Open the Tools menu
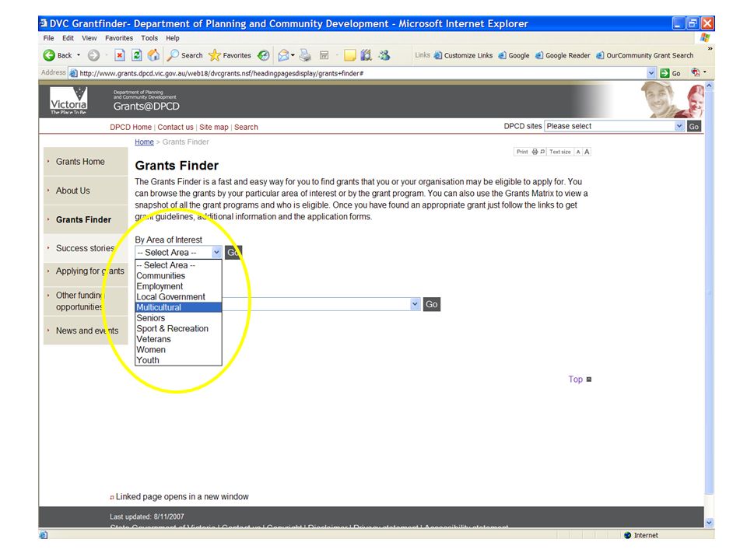 point(149,38)
